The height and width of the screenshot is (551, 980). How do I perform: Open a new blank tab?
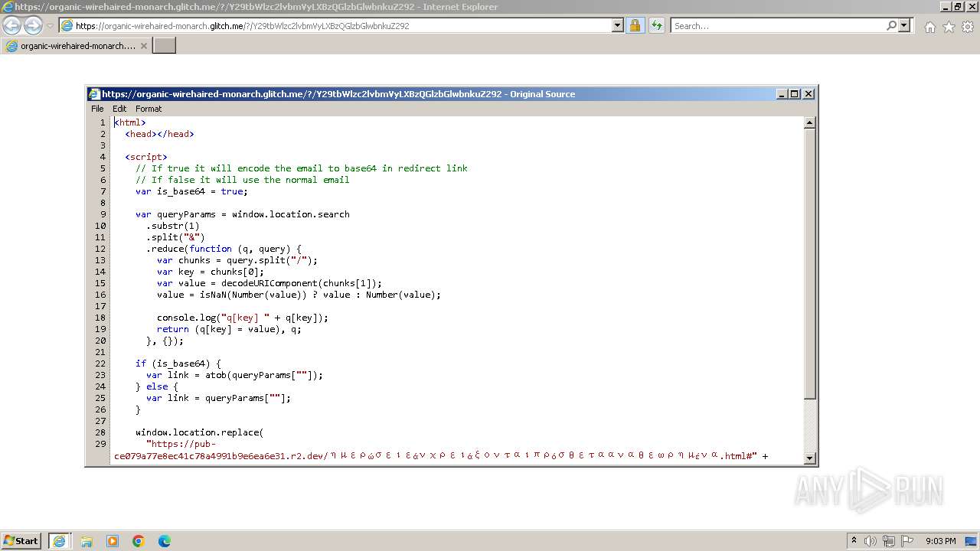pyautogui.click(x=165, y=46)
